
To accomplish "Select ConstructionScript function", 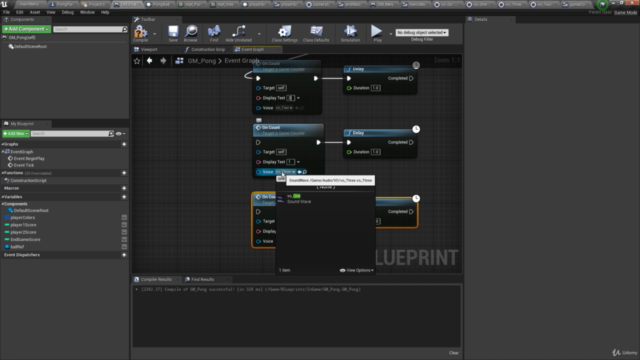I will click(29, 180).
